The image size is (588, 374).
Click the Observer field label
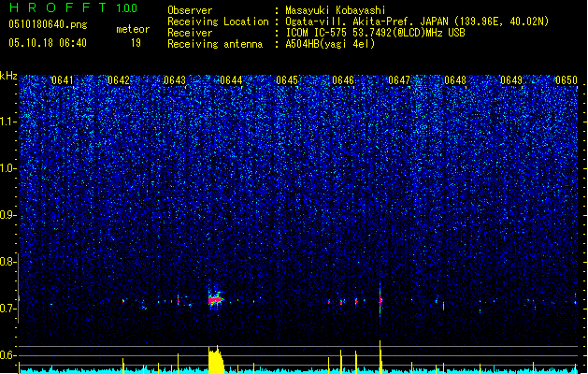point(190,10)
